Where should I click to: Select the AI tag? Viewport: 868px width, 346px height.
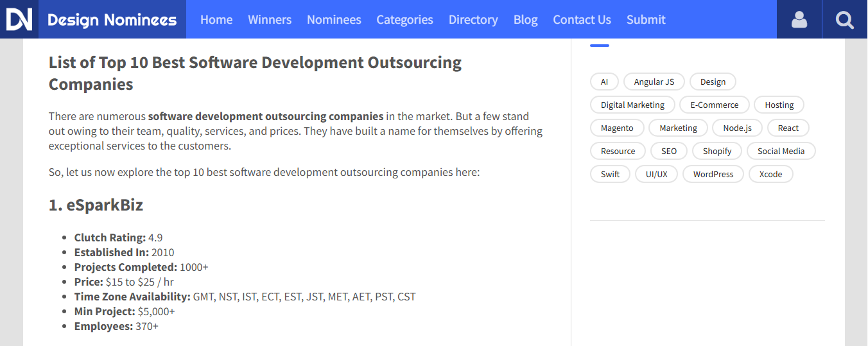[x=604, y=82]
